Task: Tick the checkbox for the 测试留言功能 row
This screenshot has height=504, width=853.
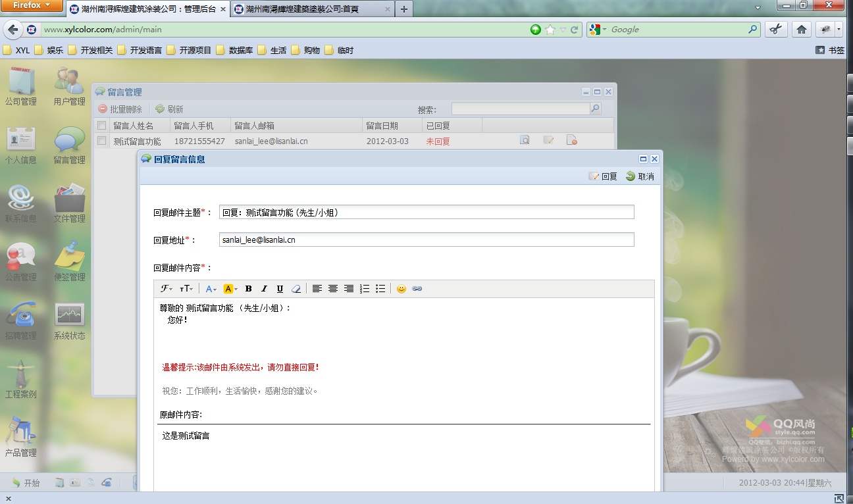Action: click(x=101, y=140)
